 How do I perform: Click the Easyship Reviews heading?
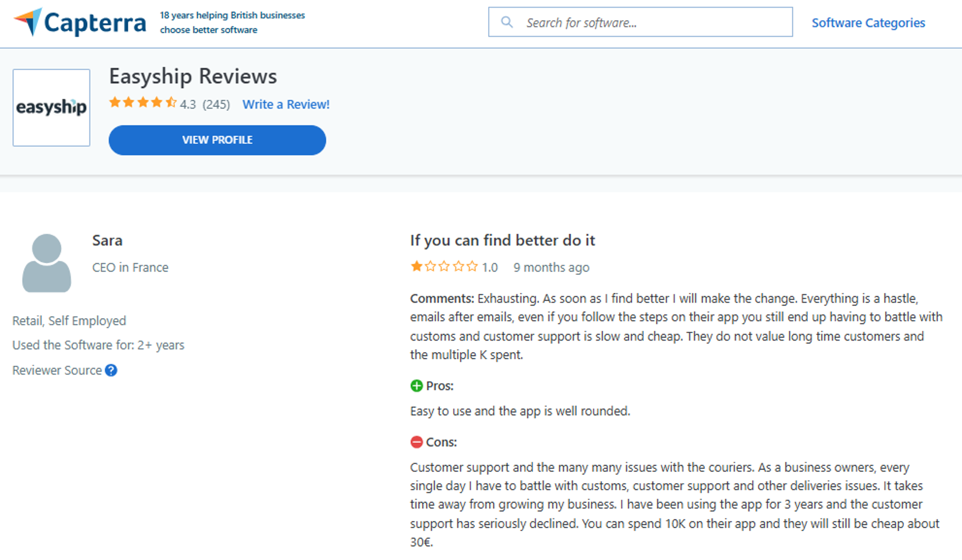(193, 77)
